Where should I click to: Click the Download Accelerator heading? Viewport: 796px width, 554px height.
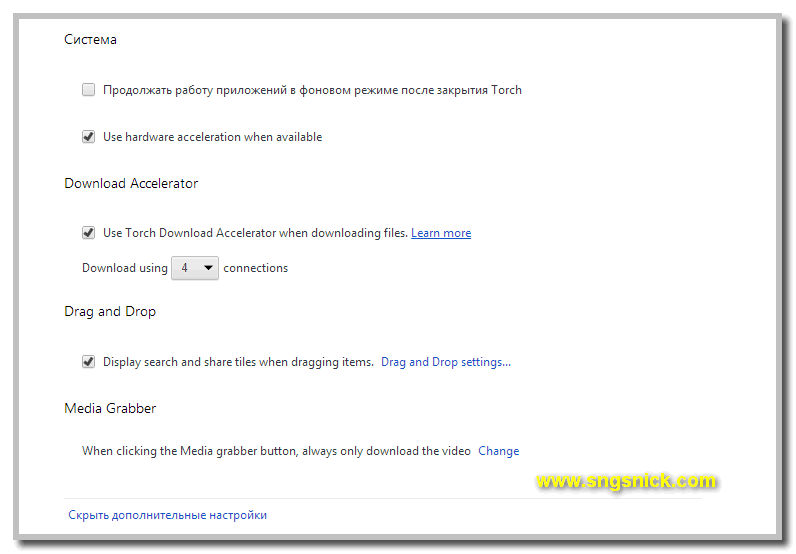click(x=131, y=183)
